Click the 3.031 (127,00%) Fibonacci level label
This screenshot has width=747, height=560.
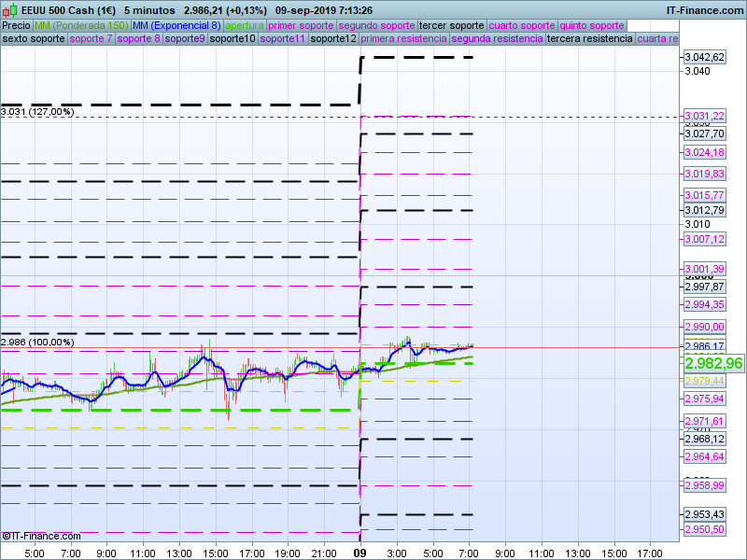[37, 112]
